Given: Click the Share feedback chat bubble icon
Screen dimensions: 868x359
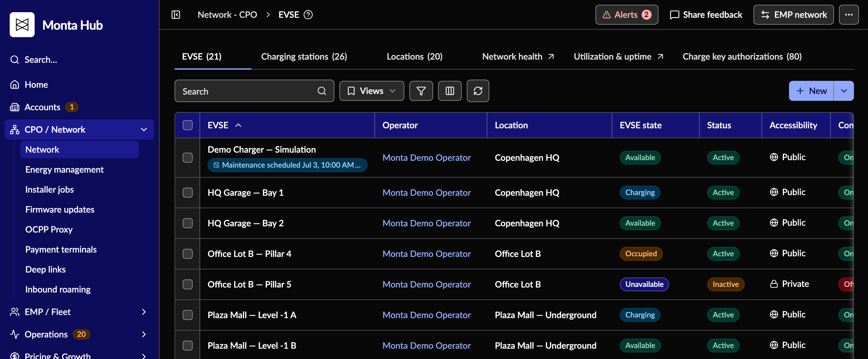Looking at the screenshot, I should coord(674,15).
